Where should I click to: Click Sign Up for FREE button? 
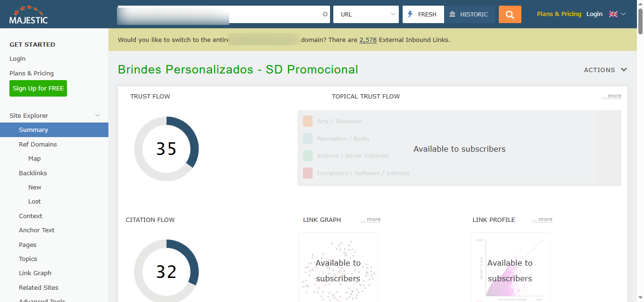click(x=38, y=89)
